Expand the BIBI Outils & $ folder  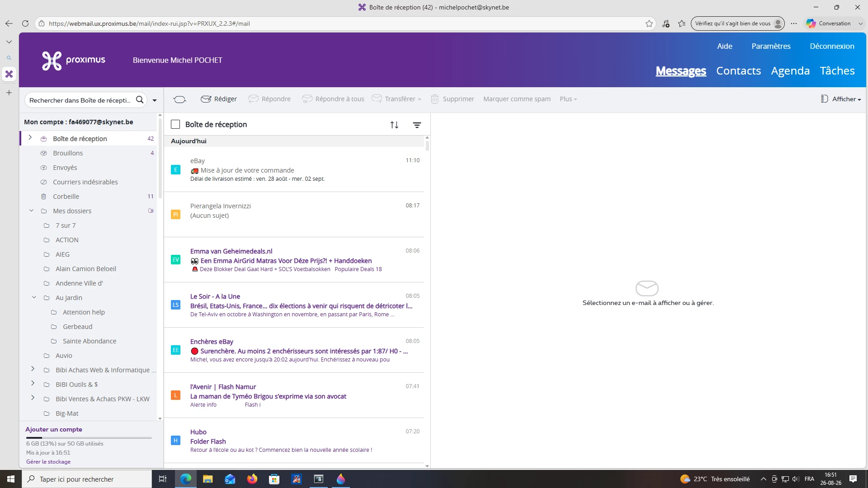pyautogui.click(x=33, y=384)
